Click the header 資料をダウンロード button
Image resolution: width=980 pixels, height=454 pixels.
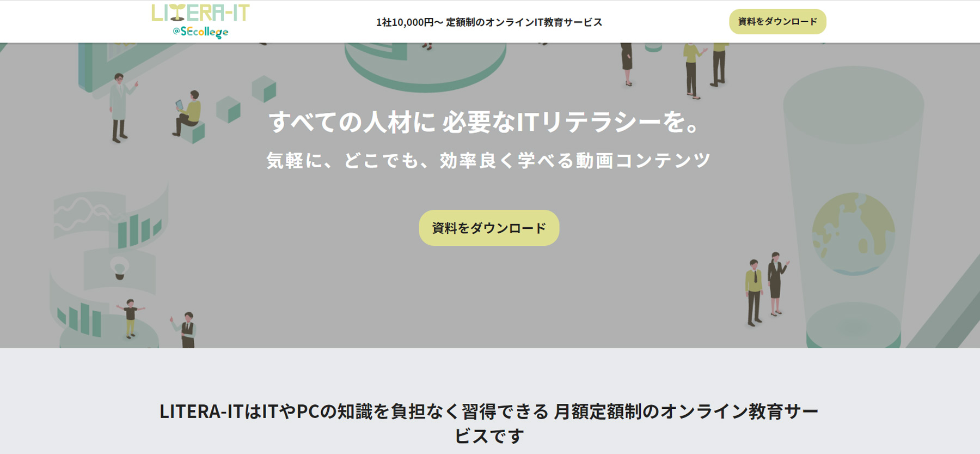pos(777,22)
